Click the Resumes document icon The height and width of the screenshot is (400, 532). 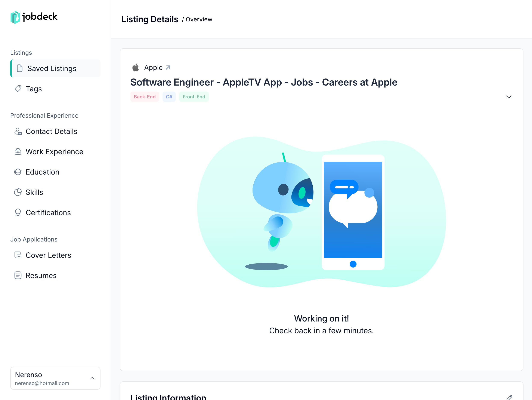(x=18, y=276)
